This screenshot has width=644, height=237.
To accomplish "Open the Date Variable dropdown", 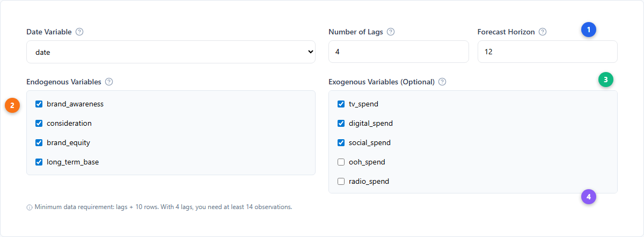I will pyautogui.click(x=171, y=52).
